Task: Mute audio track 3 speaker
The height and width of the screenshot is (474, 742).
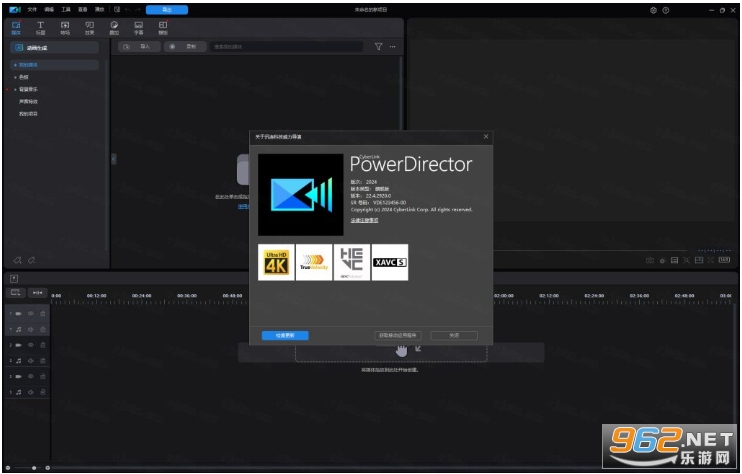Action: pos(31,392)
